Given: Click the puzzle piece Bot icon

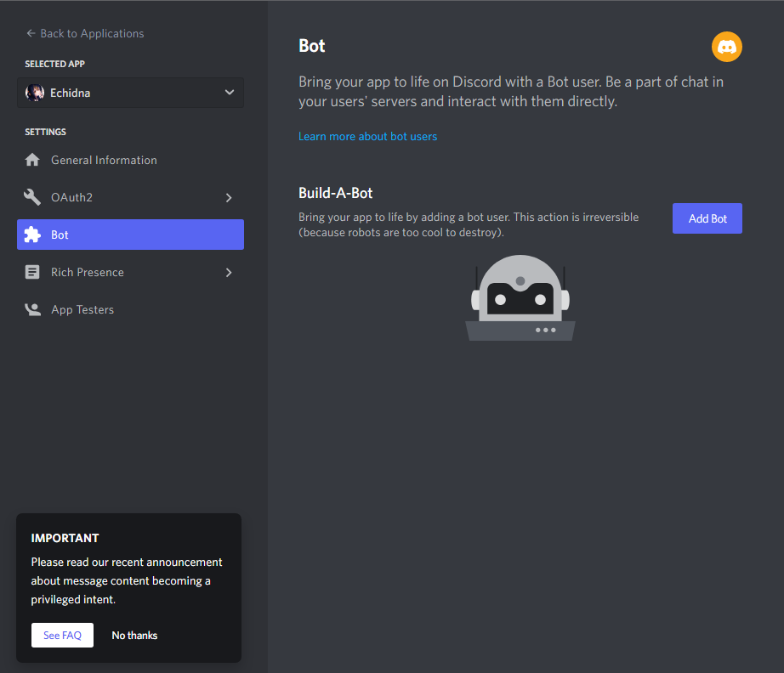Looking at the screenshot, I should [x=32, y=235].
